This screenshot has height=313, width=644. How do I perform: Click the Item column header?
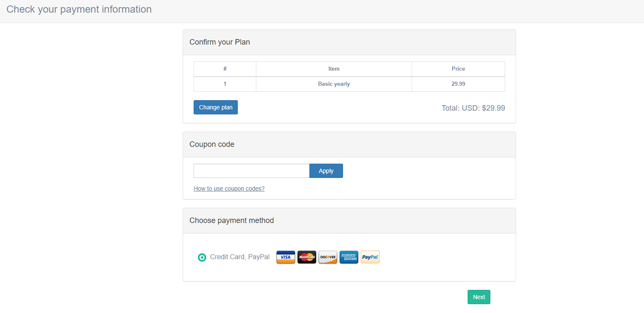pyautogui.click(x=334, y=69)
